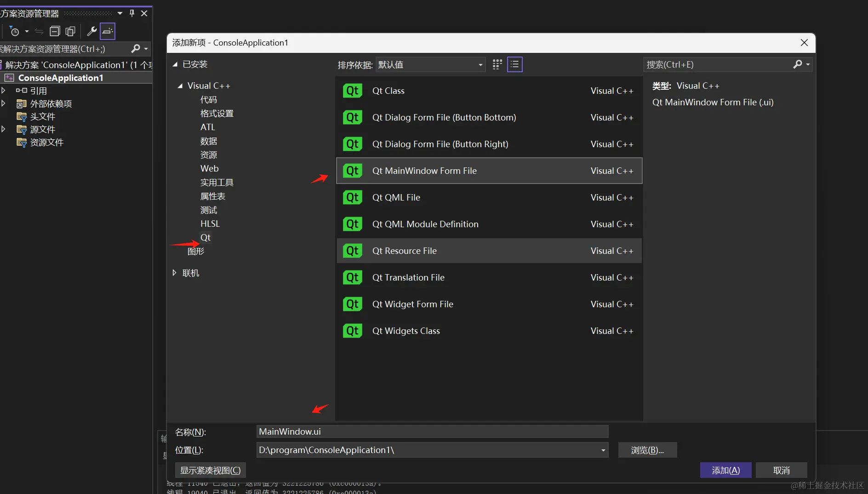This screenshot has width=868, height=494.
Task: Choose the Qt QML File template
Action: point(489,197)
